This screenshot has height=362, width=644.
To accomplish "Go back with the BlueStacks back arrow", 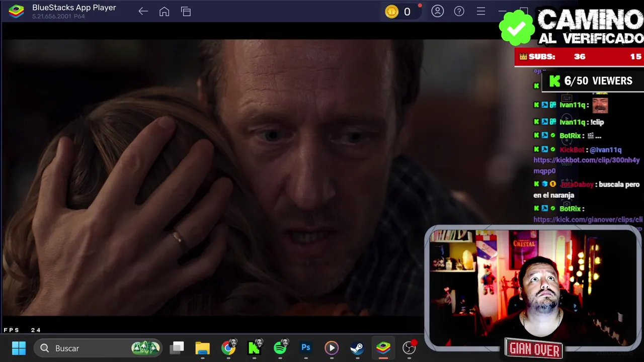I will 143,11.
